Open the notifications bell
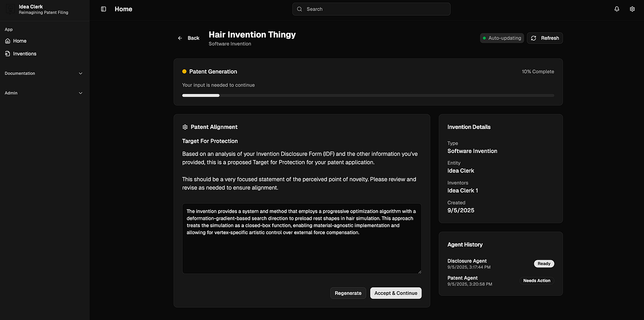Screen dimensions: 644x320 617,9
